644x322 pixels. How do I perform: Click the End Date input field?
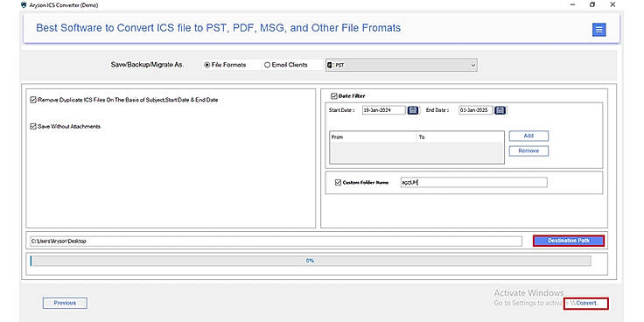point(475,110)
